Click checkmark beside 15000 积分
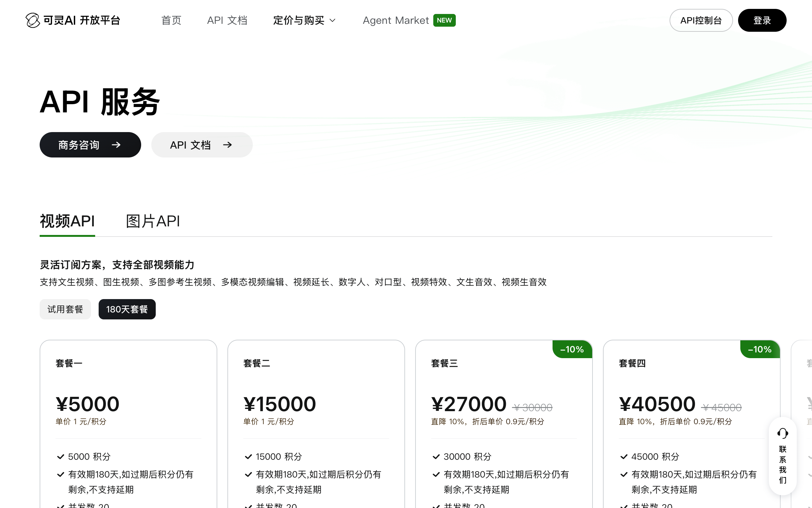Image resolution: width=812 pixels, height=508 pixels. point(248,457)
